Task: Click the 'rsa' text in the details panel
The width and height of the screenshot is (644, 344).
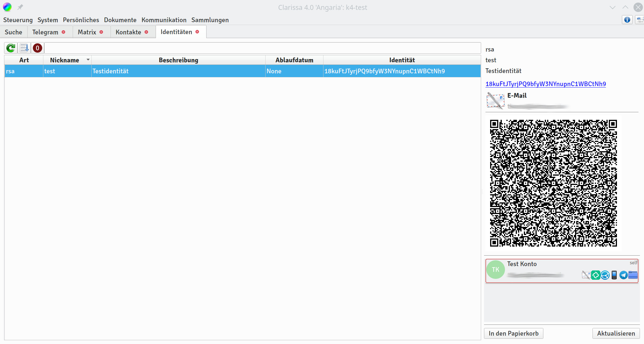Action: click(490, 49)
